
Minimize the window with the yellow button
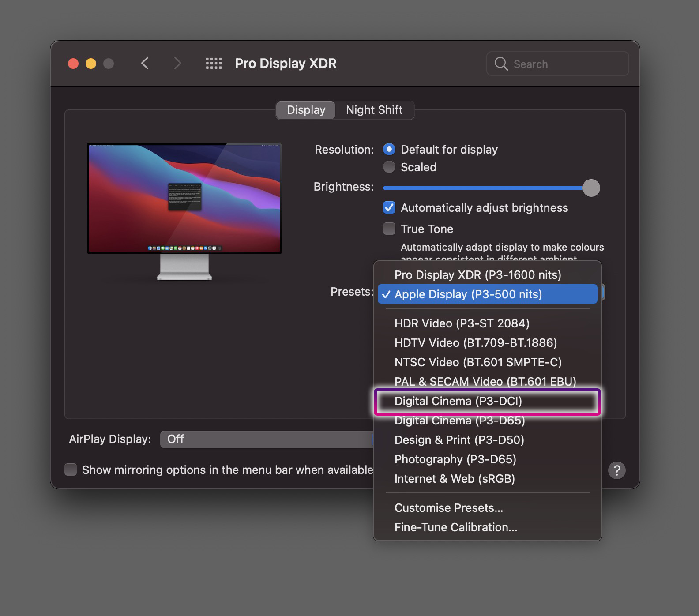click(x=91, y=64)
